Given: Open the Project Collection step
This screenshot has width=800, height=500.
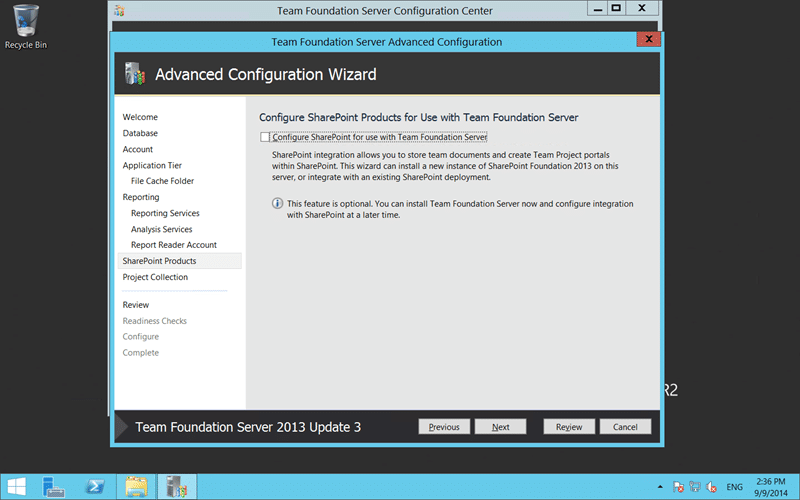Looking at the screenshot, I should tap(155, 277).
